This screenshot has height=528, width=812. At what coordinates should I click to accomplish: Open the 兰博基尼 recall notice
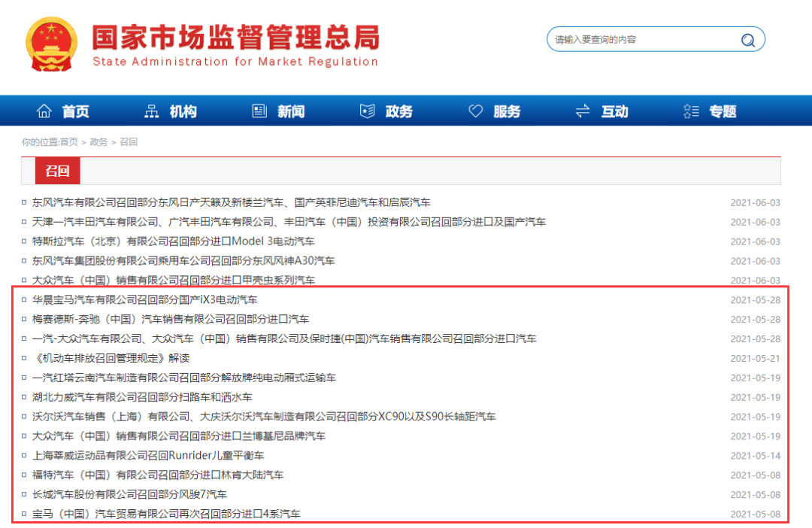pyautogui.click(x=179, y=436)
